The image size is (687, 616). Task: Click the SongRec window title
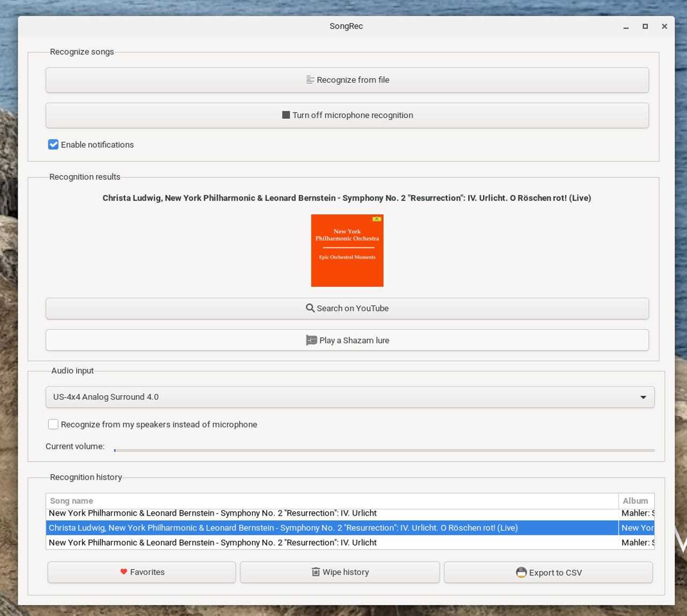[x=346, y=26]
